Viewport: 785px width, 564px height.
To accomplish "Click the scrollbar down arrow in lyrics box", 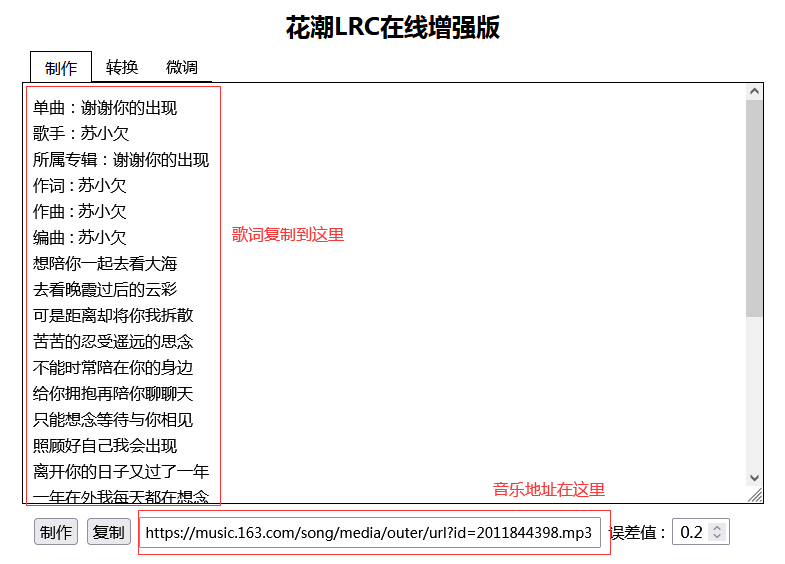I will [754, 478].
